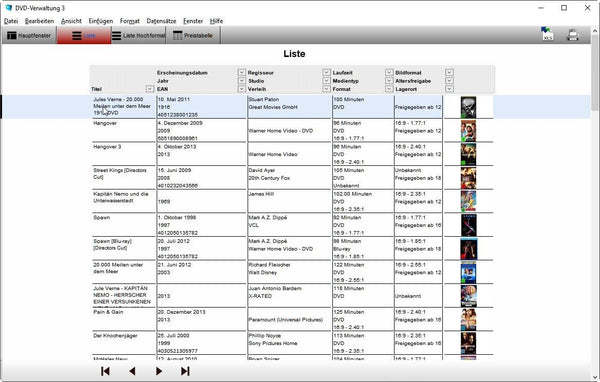Click the Hangover cover thumbnail
This screenshot has height=382, width=600.
(x=468, y=131)
